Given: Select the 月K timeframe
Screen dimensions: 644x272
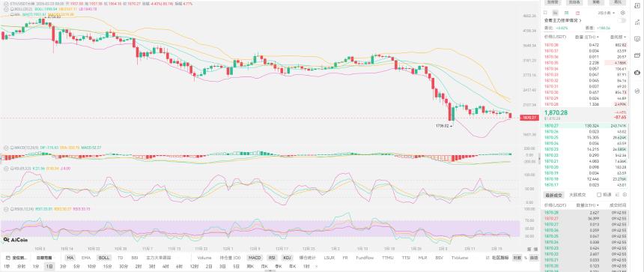Looking at the screenshot, I should pos(264,266).
